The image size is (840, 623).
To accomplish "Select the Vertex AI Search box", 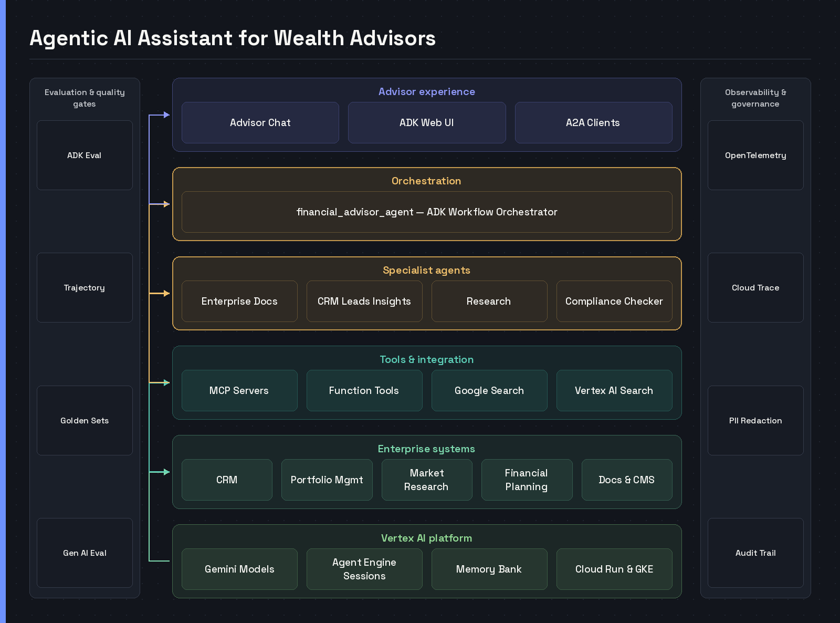I will (614, 390).
